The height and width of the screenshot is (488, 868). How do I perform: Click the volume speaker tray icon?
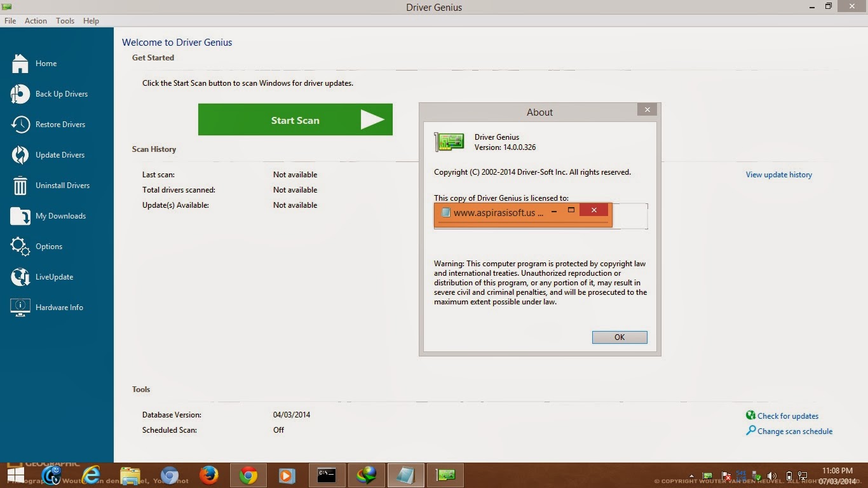[772, 476]
